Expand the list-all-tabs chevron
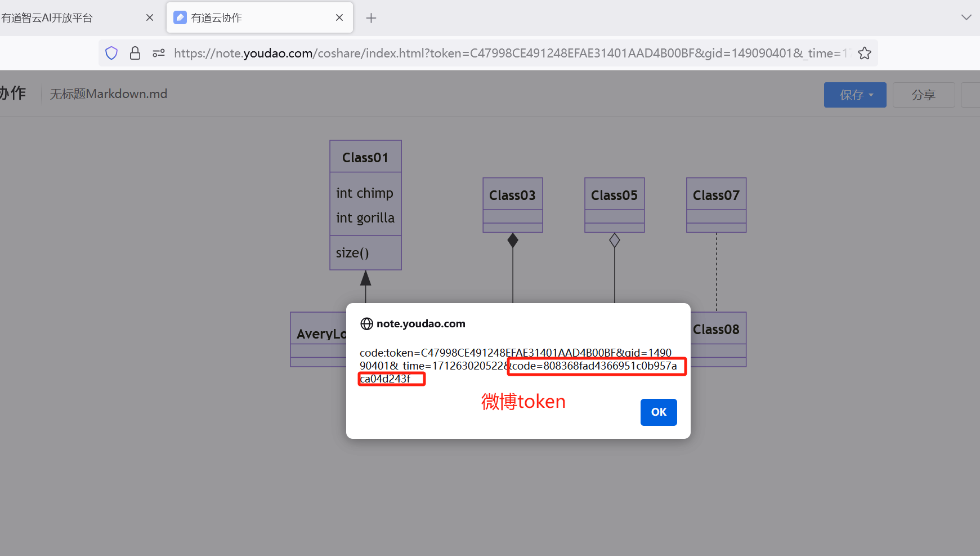Image resolution: width=980 pixels, height=556 pixels. coord(966,17)
